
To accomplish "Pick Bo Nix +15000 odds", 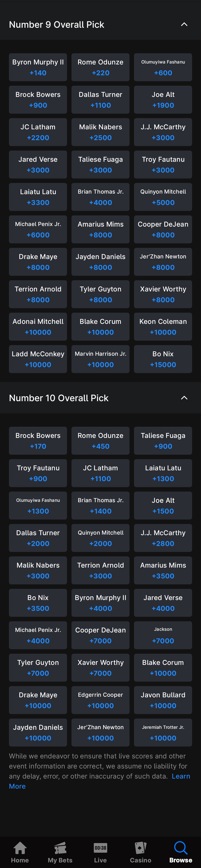I will click(x=163, y=359).
